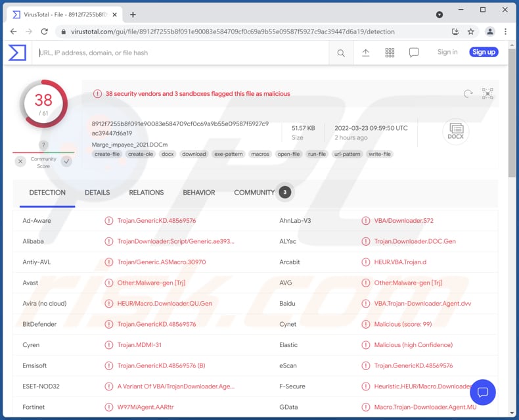
Task: Bookmark this page with the star
Action: point(470,32)
